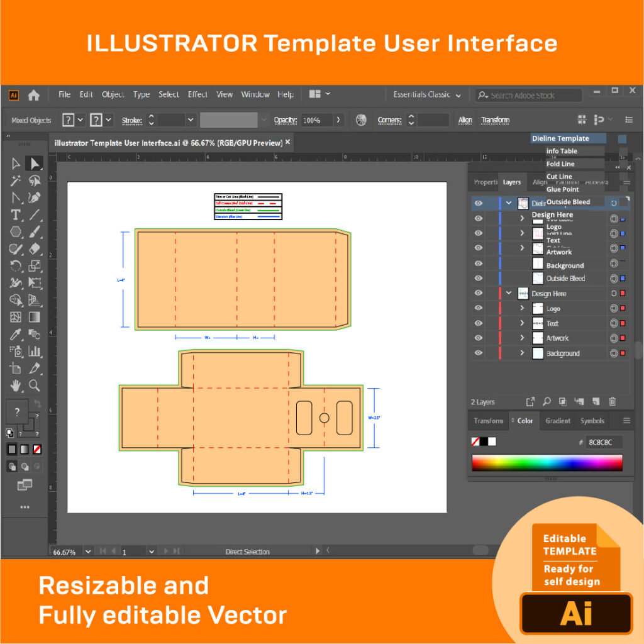The width and height of the screenshot is (644, 644).
Task: Pick a color from the spectrum bar
Action: (x=547, y=462)
